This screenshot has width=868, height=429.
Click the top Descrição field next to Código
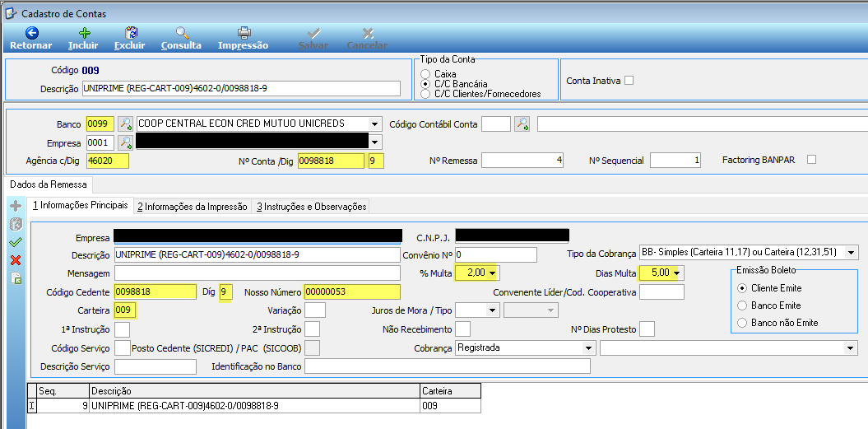pos(241,88)
